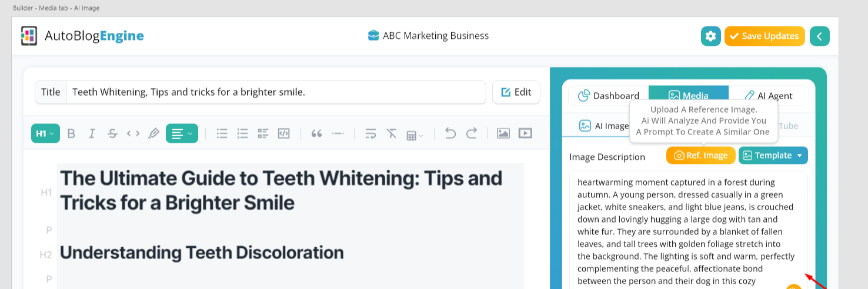
Task: Insert an image via toolbar icon
Action: pos(503,133)
